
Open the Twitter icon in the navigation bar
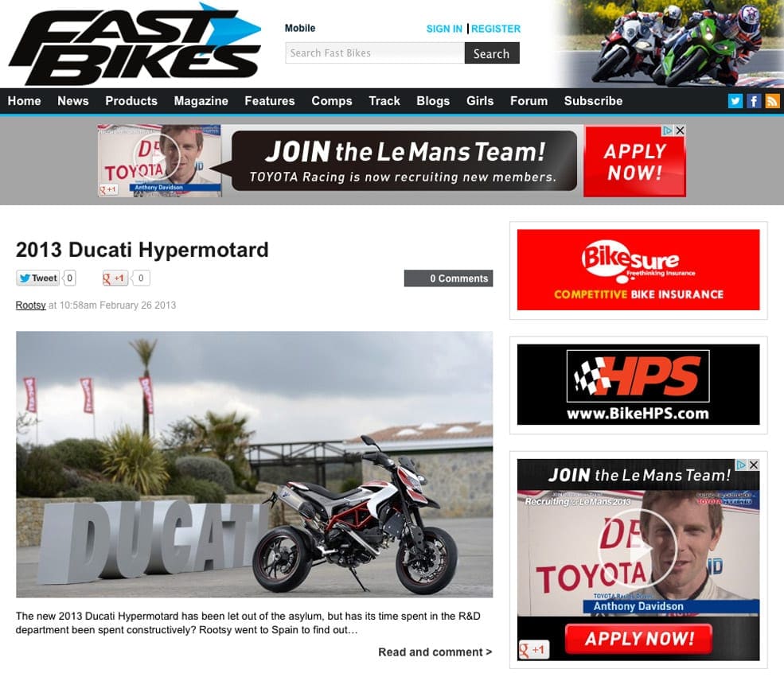735,101
